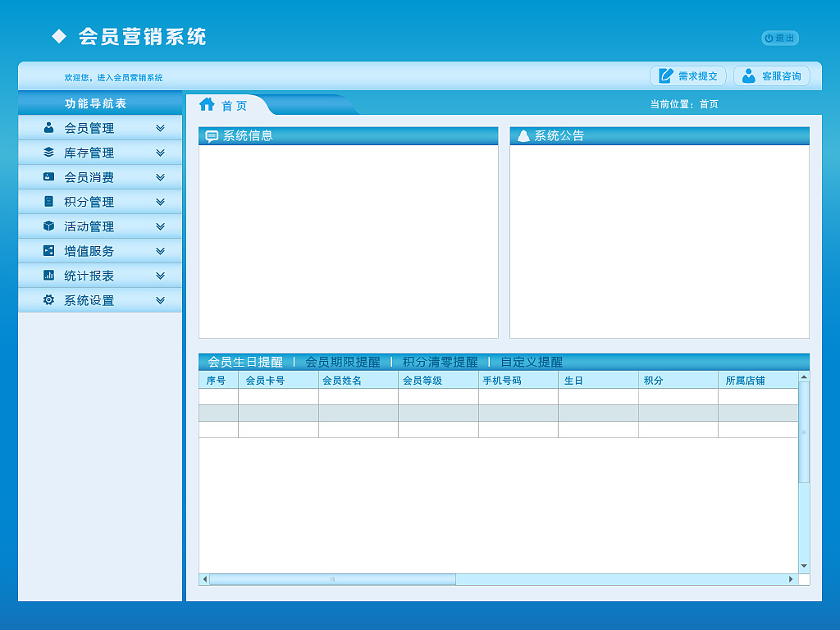Expand 会员管理 with its chevron

click(x=160, y=128)
